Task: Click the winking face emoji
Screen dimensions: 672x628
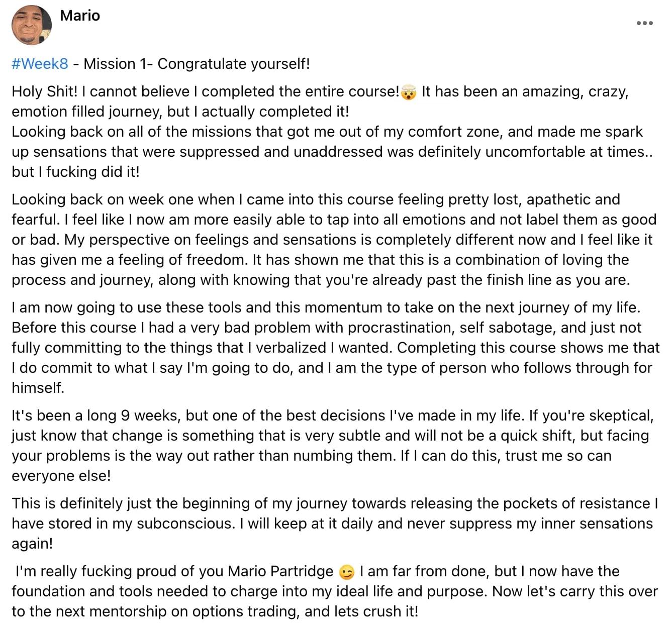Action: pyautogui.click(x=347, y=572)
